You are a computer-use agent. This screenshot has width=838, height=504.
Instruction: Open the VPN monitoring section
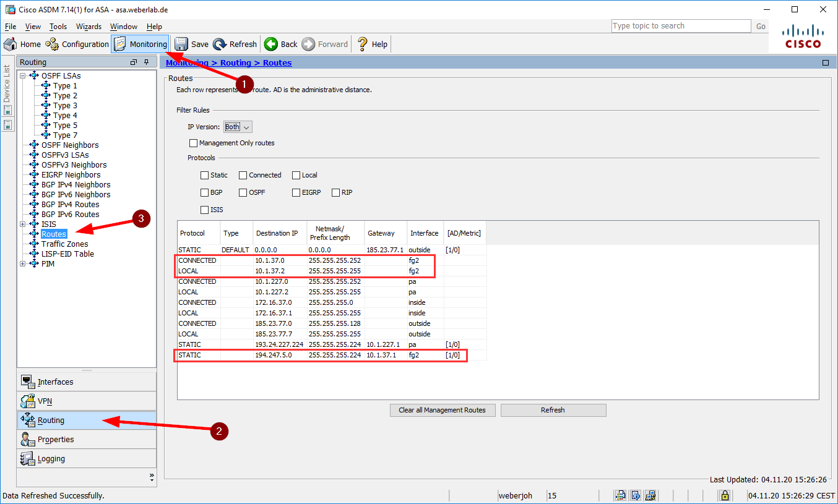87,401
